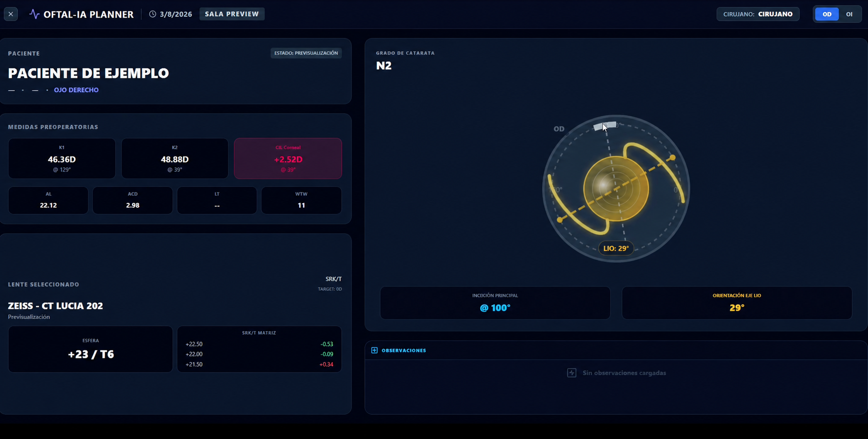Click the golden lens optic center
Image resolution: width=868 pixels, height=439 pixels.
point(616,189)
